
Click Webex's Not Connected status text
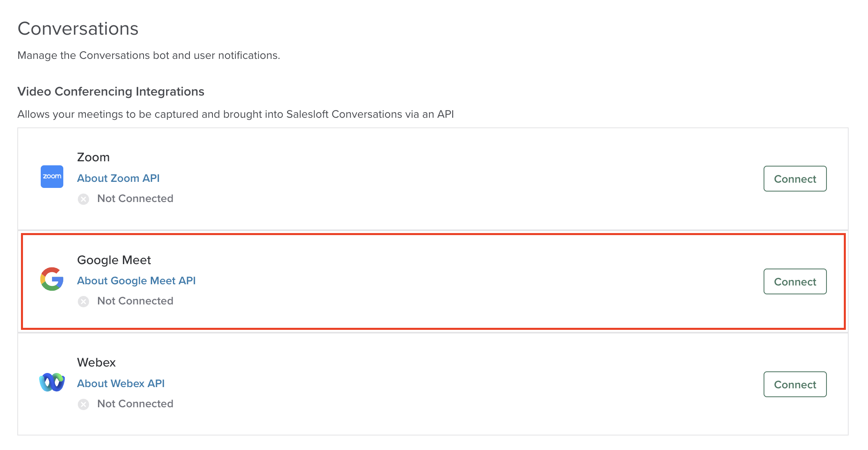tap(135, 404)
